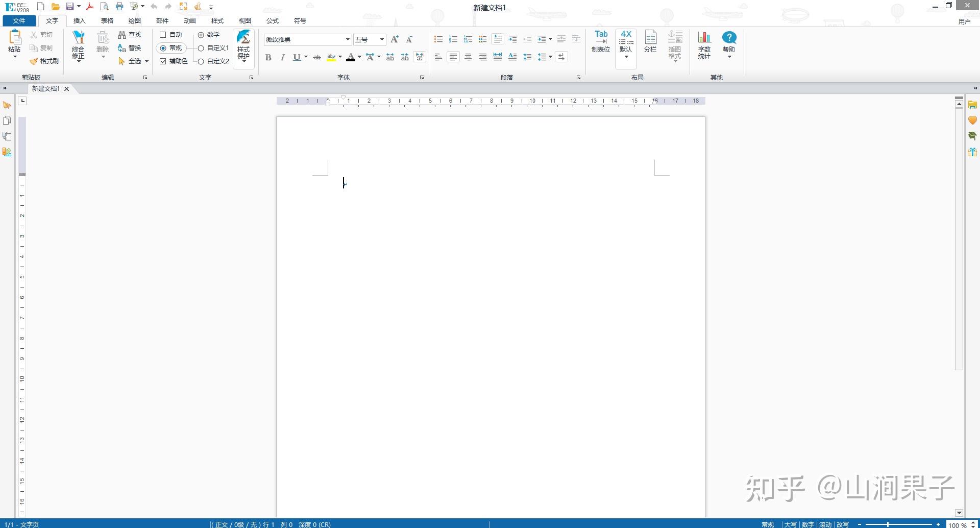The height and width of the screenshot is (528, 980).
Task: Open the font name dropdown 微软雅黑
Action: pos(348,39)
